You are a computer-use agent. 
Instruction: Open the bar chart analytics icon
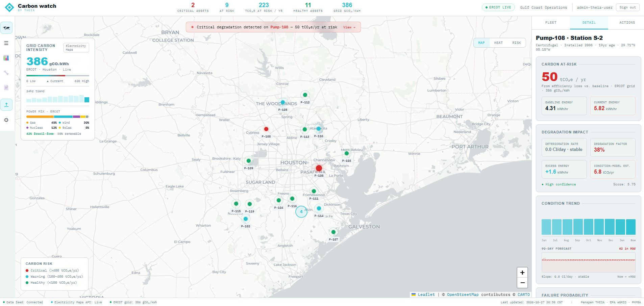[6, 58]
